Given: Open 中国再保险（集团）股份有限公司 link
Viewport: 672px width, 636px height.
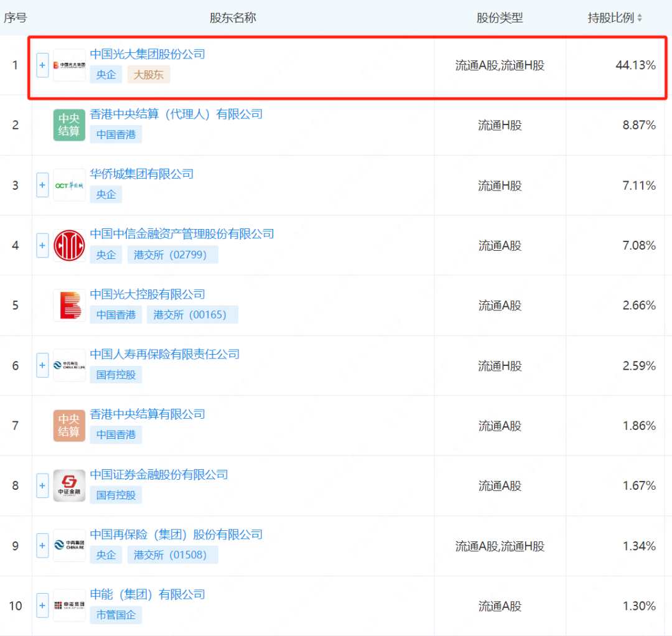Looking at the screenshot, I should 176,535.
